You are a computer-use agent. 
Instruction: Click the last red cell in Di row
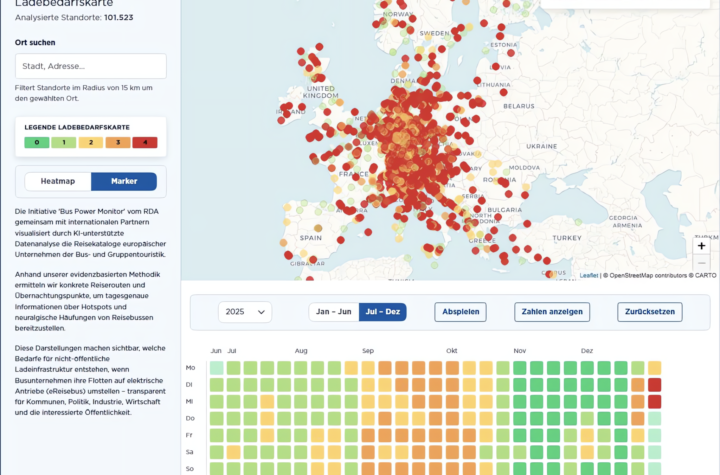tap(655, 385)
